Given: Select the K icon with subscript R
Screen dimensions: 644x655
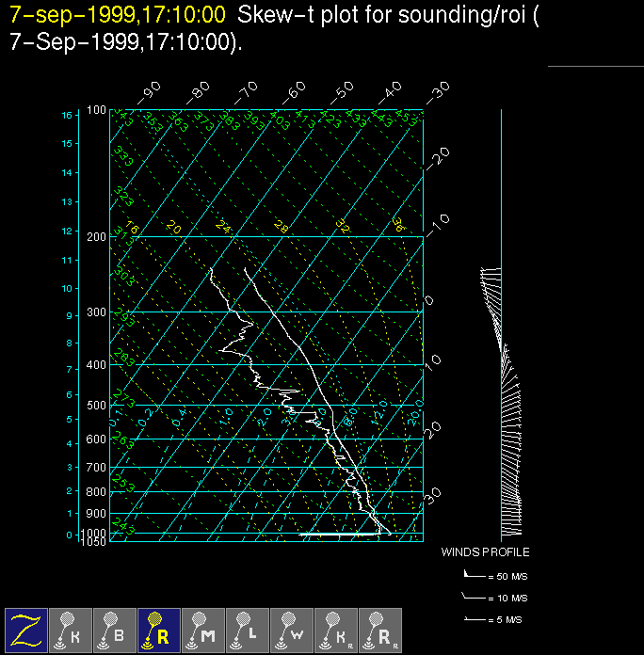Looking at the screenshot, I should (336, 630).
